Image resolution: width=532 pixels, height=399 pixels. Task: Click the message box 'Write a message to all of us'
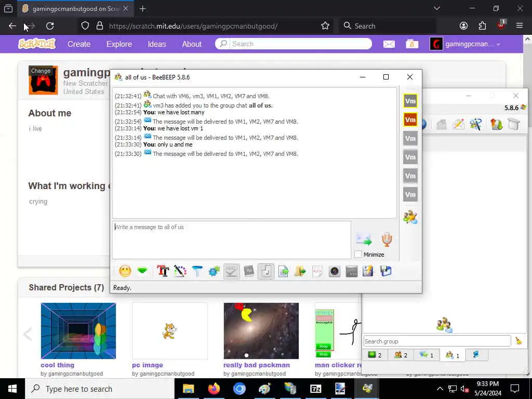click(231, 240)
